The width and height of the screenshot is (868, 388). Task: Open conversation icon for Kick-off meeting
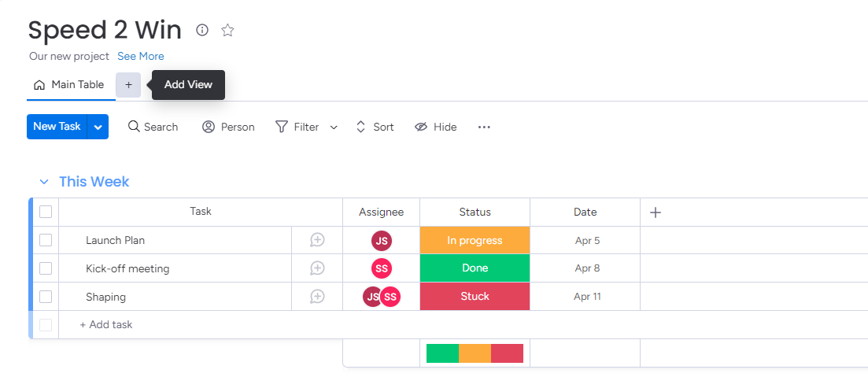point(317,268)
